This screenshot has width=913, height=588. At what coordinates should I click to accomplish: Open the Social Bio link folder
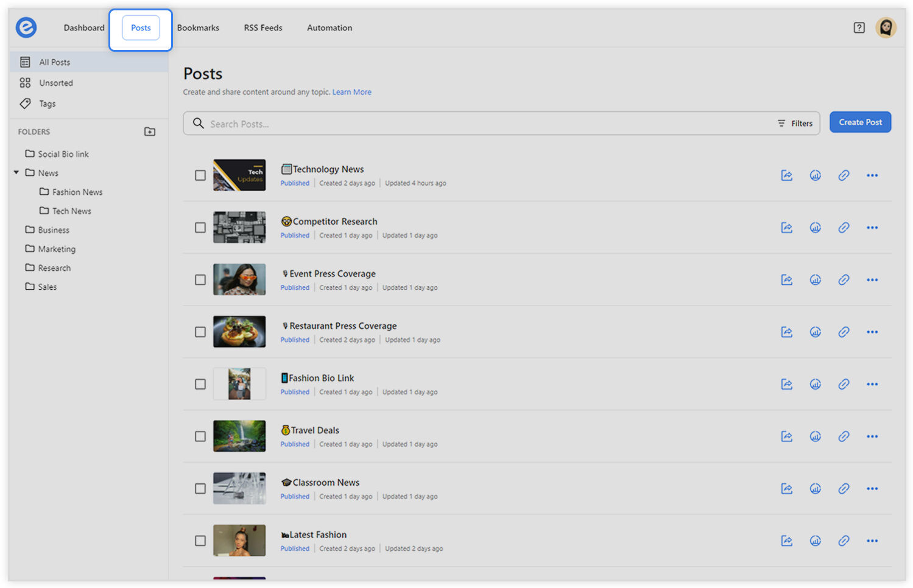click(57, 154)
